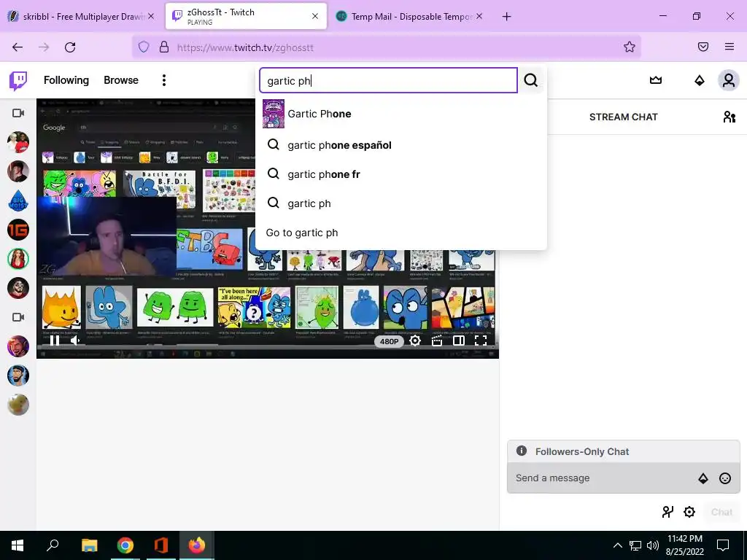Click the Get Bits diamond icon

[700, 80]
